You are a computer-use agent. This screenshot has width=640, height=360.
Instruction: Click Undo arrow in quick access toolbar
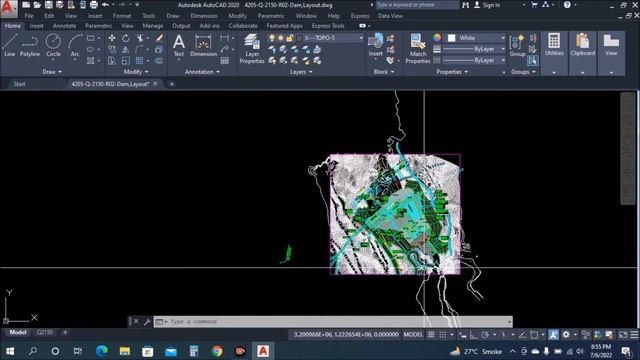[105, 5]
